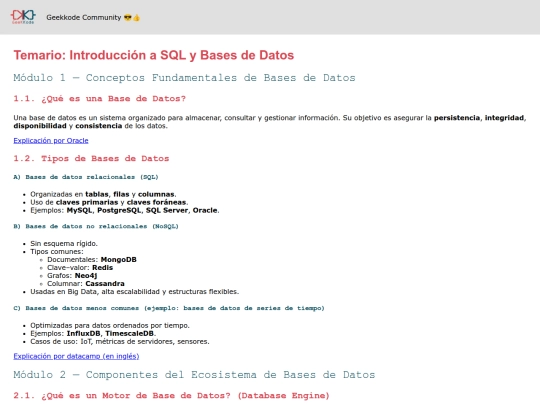540x405 pixels.
Task: Click the '1.1. ¿Qué es una Base de Datos?' heading
Action: (100, 99)
